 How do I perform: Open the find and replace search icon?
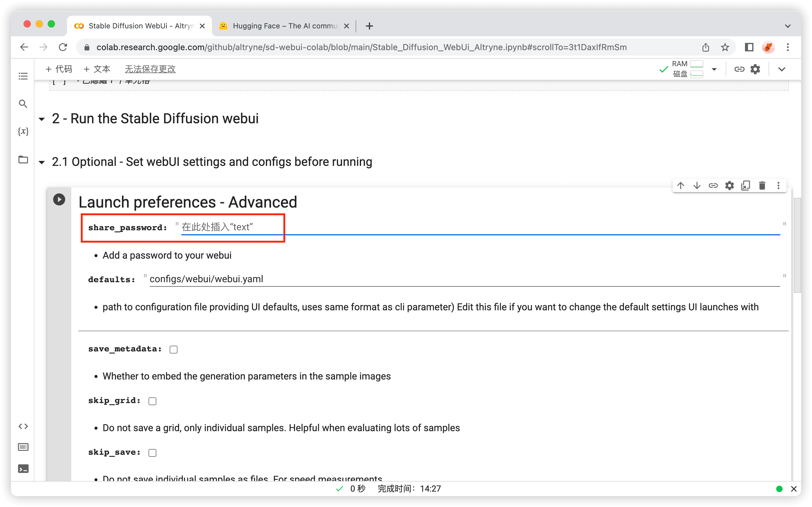(23, 104)
